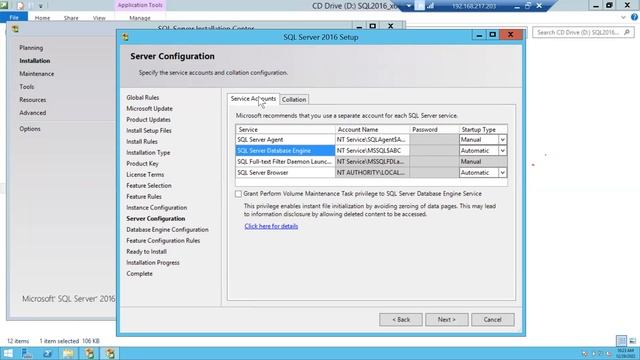Click Feature Selection in the setup steps

point(149,186)
